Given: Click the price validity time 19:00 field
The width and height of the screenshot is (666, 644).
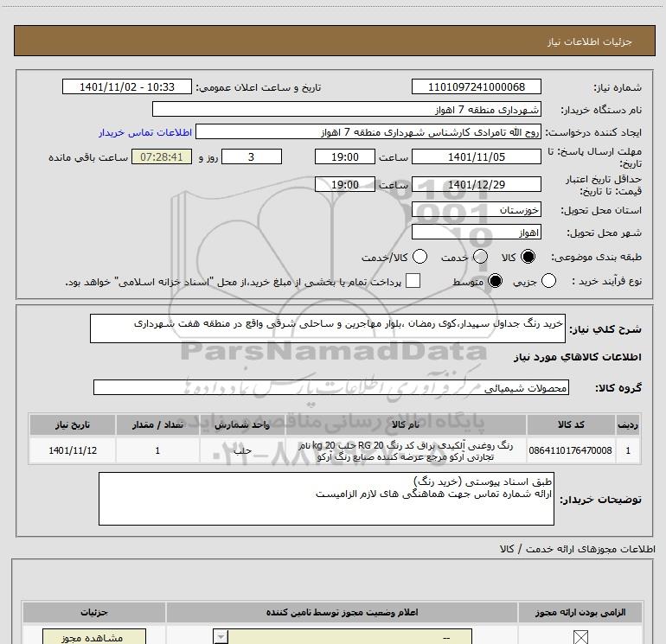Looking at the screenshot, I should (345, 185).
